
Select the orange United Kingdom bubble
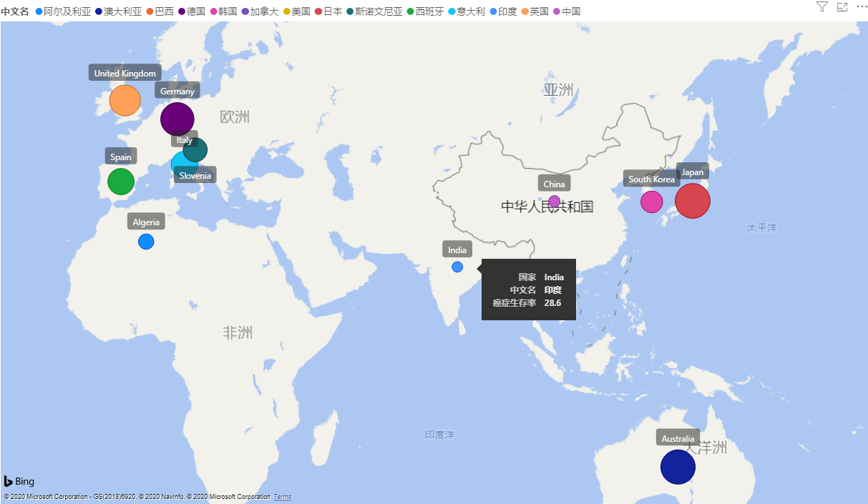(125, 101)
